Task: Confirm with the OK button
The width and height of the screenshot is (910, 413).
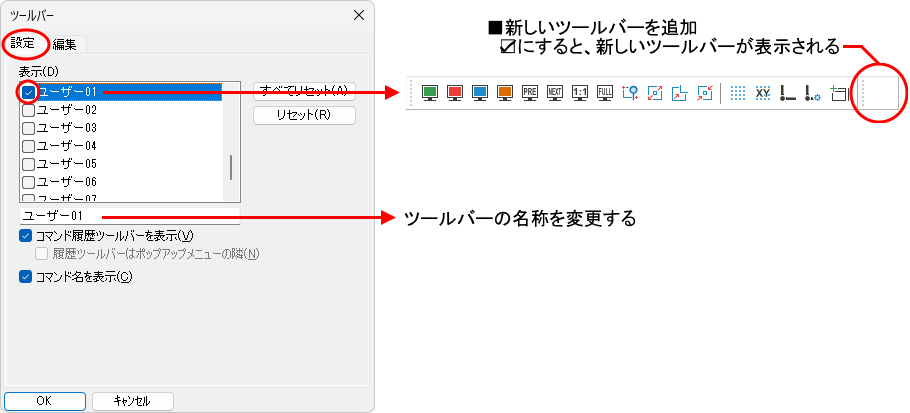Action: tap(44, 401)
